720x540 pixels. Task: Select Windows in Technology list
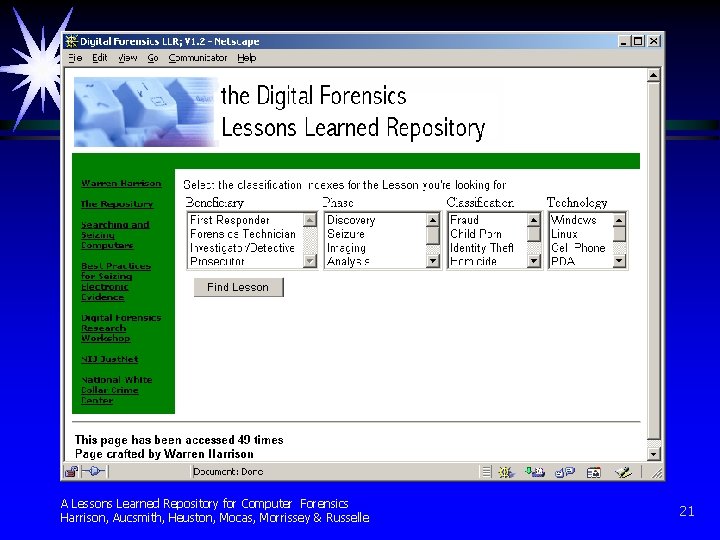pyautogui.click(x=581, y=220)
